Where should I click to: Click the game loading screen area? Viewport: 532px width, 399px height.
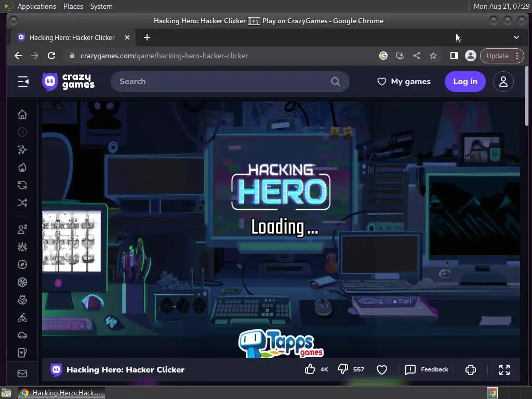click(281, 229)
